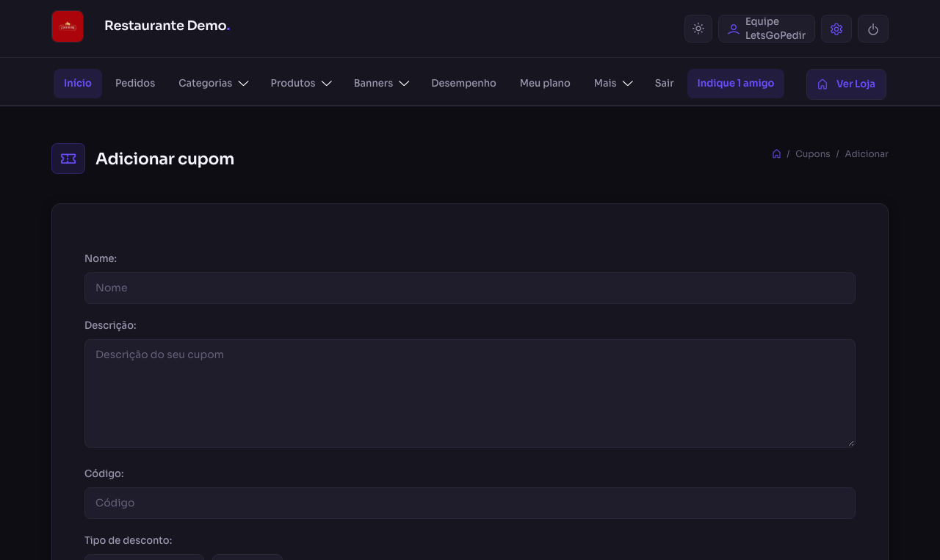Viewport: 940px width, 560px height.
Task: Expand the Mais dropdown
Action: click(x=613, y=84)
